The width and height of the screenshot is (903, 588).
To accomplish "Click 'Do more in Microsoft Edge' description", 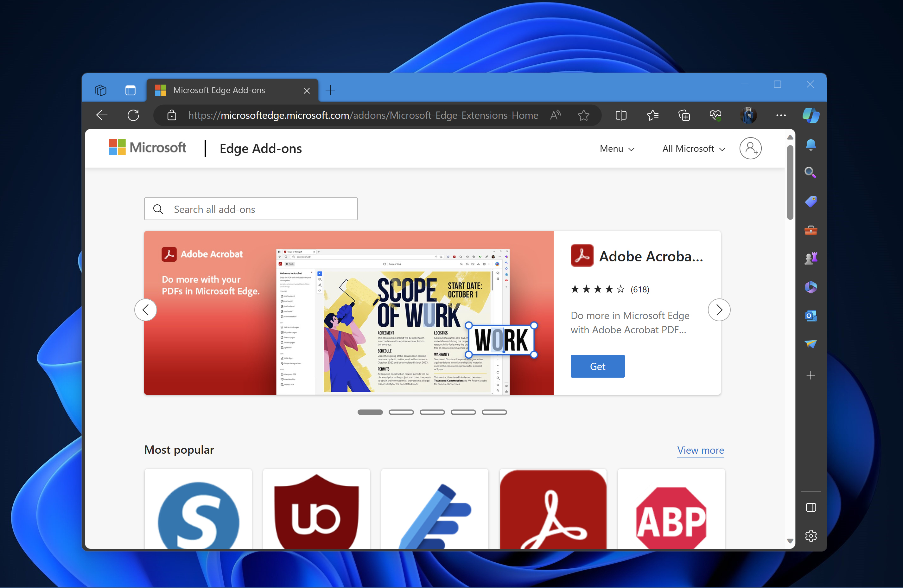I will tap(630, 323).
